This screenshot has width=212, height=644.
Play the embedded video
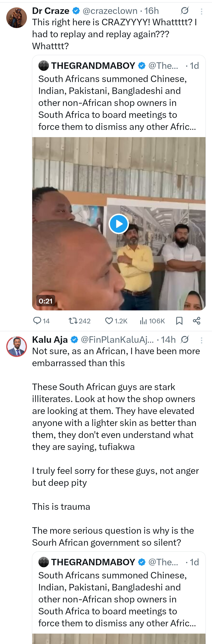click(119, 224)
